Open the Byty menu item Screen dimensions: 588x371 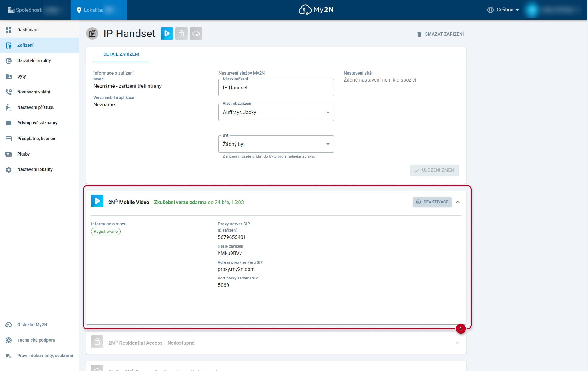coord(39,76)
